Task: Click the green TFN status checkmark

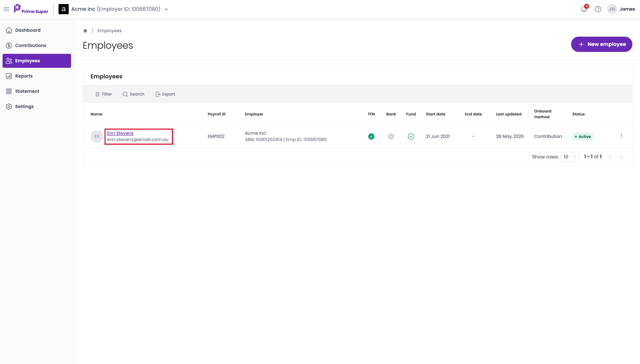Action: [371, 136]
